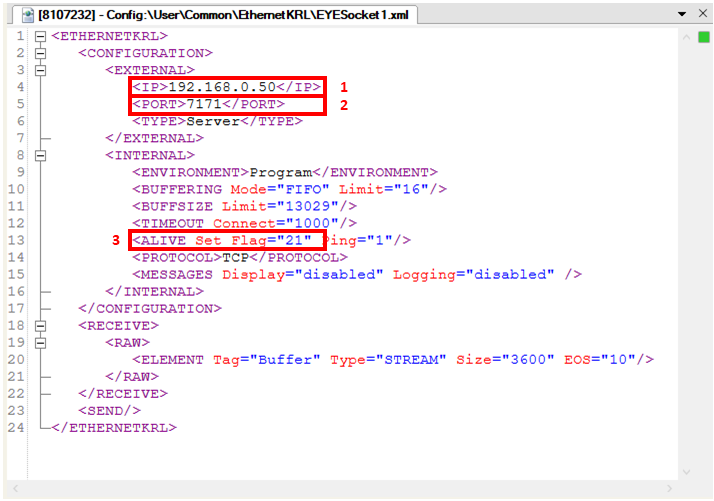Click the opening <CONFIGURATION> tag text
This screenshot has width=714, height=501.
pyautogui.click(x=145, y=53)
